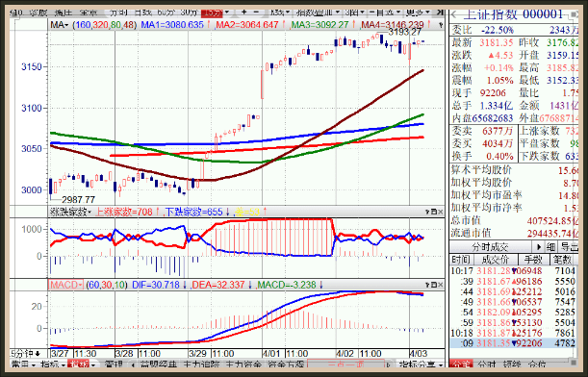
Task: Click the 上证指数 000001 title
Action: [513, 14]
